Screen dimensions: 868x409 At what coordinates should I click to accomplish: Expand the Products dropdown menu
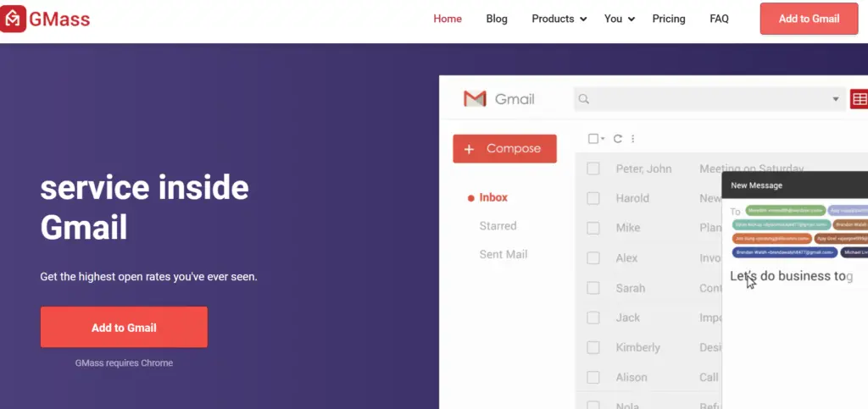click(559, 19)
